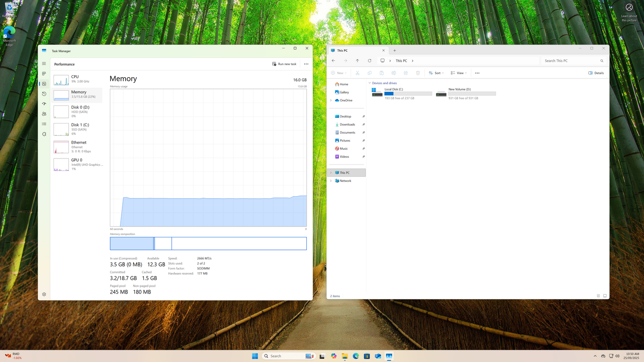
Task: Open the Sort dropdown in Explorer
Action: 436,73
